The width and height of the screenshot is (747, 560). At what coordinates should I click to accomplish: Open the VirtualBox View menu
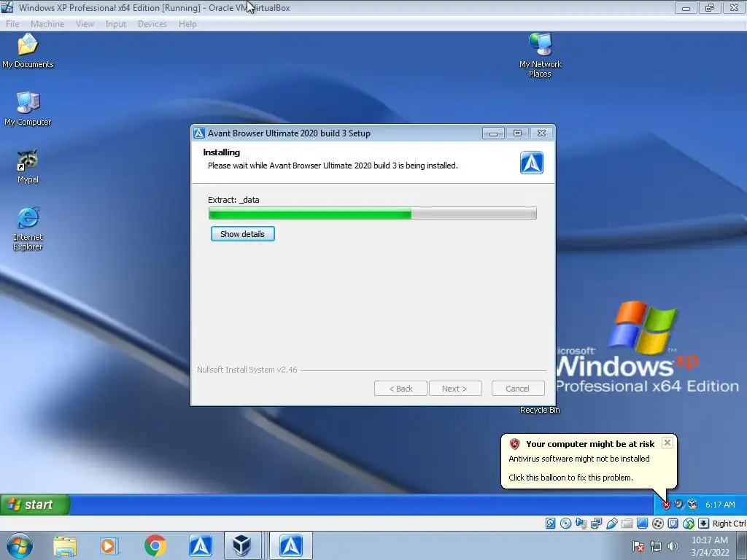coord(85,24)
